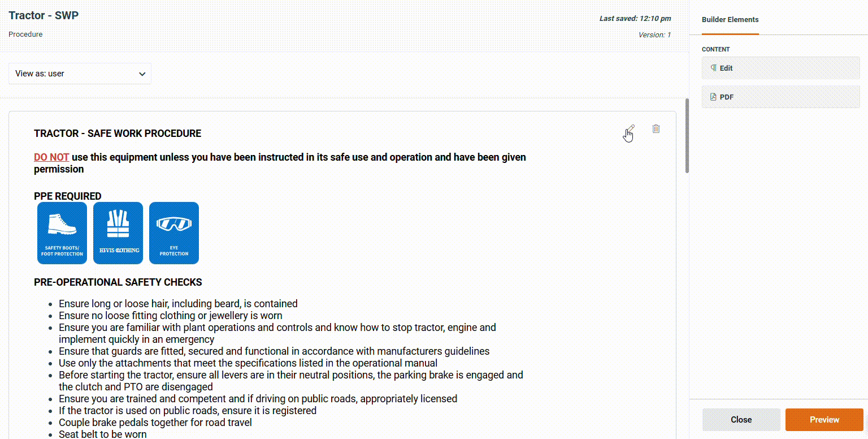
Task: Click the pencil edit icon on content block
Action: coord(631,130)
